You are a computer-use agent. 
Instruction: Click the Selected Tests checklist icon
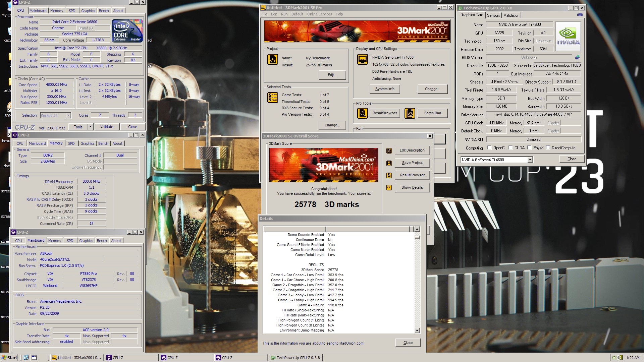pyautogui.click(x=272, y=98)
